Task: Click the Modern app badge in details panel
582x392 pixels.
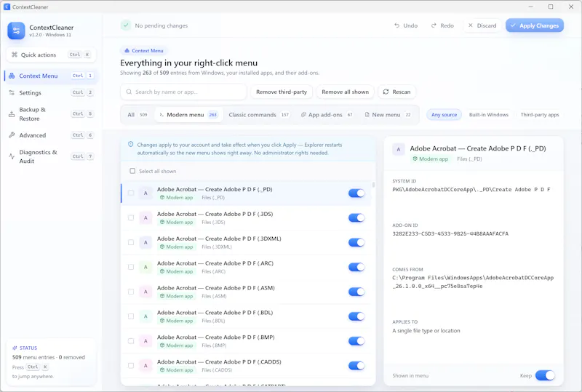Action: [x=431, y=159]
